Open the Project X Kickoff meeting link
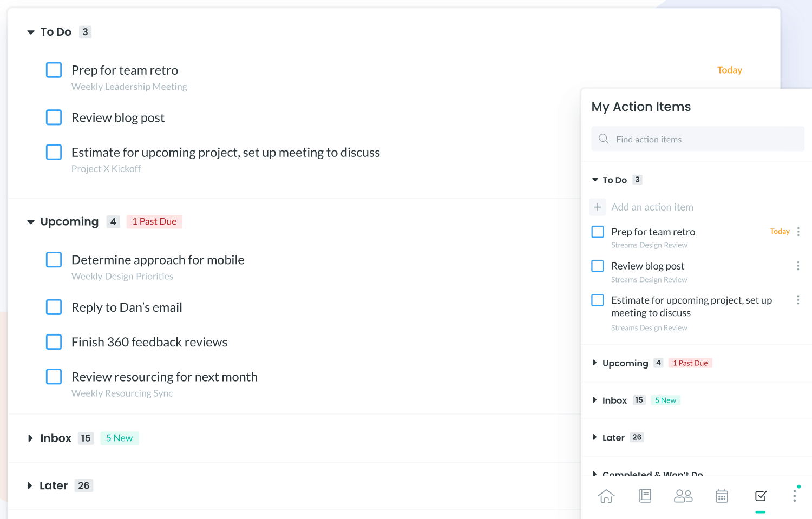Image resolution: width=812 pixels, height=519 pixels. click(106, 169)
